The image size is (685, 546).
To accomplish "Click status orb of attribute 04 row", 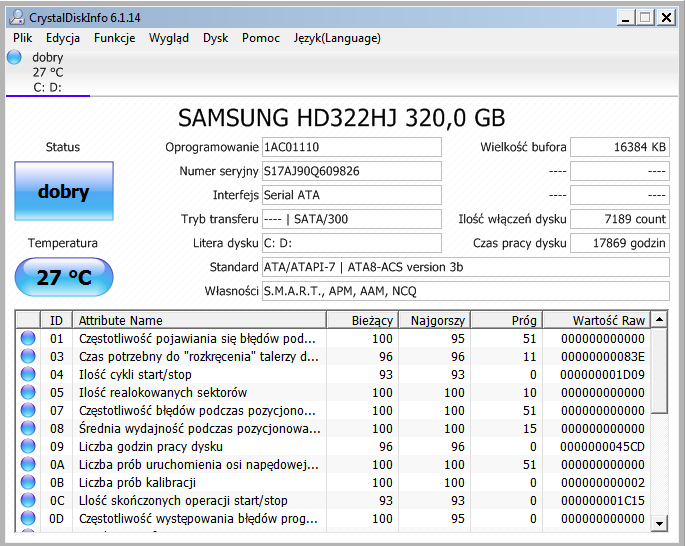I will pos(28,374).
